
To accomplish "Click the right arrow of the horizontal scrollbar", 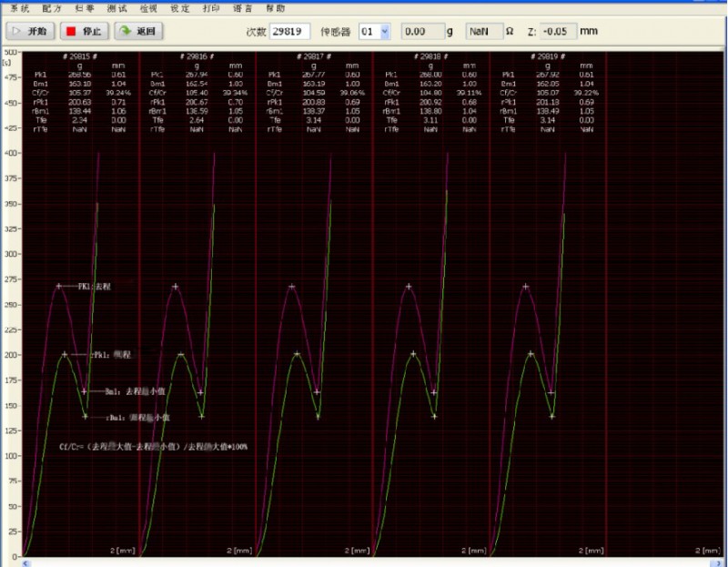I will tap(719, 563).
